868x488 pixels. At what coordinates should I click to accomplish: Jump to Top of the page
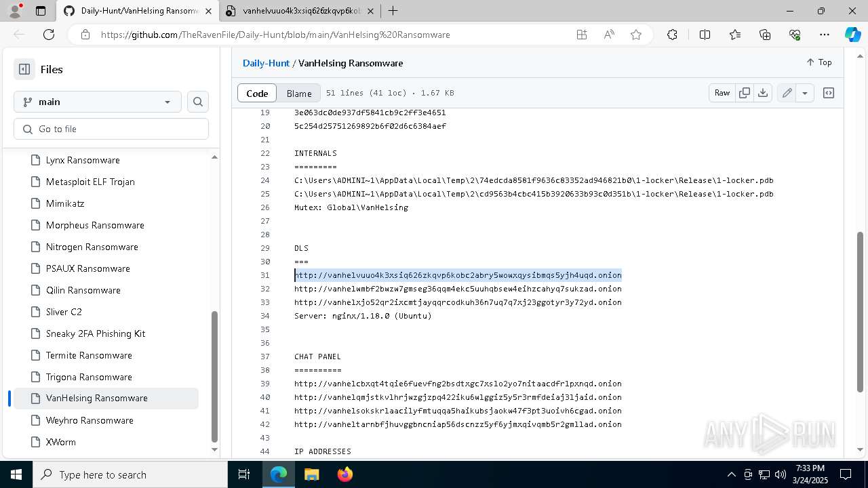pos(819,62)
